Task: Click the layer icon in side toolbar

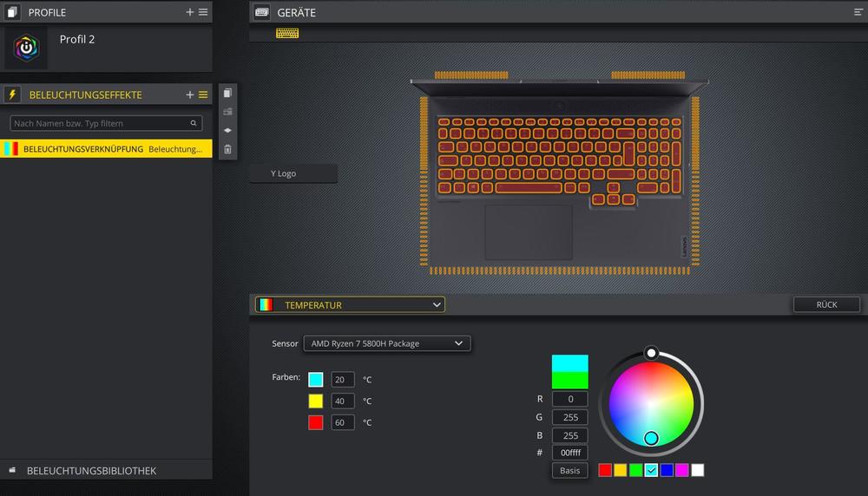Action: pyautogui.click(x=227, y=130)
